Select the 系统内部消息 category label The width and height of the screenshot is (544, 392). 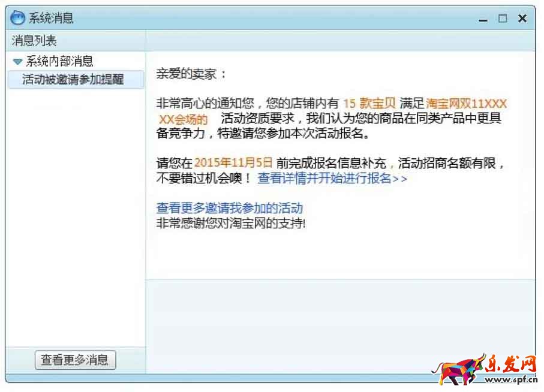59,61
